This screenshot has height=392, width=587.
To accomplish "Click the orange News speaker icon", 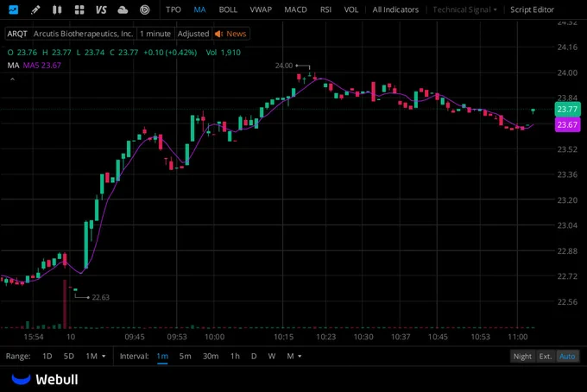I will (218, 34).
